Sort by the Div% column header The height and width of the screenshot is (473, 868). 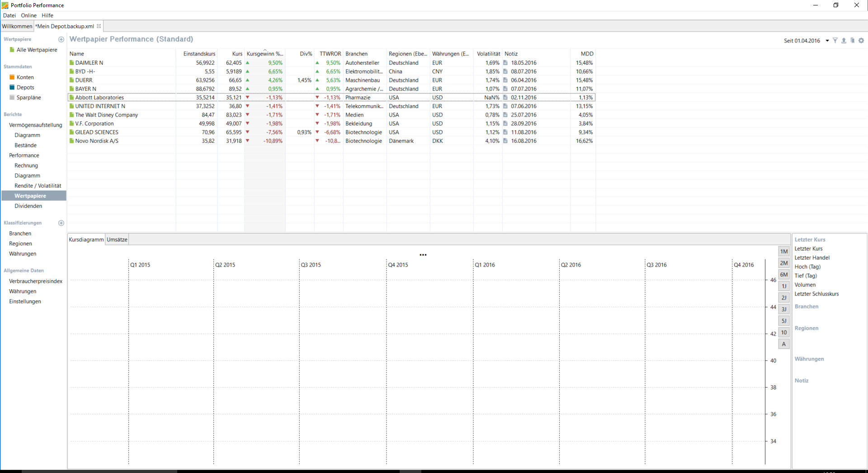(x=300, y=54)
